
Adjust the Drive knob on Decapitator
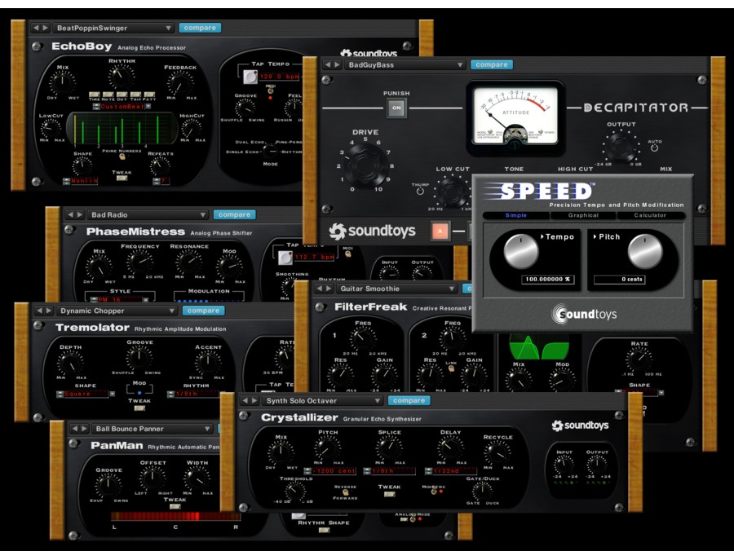click(365, 163)
